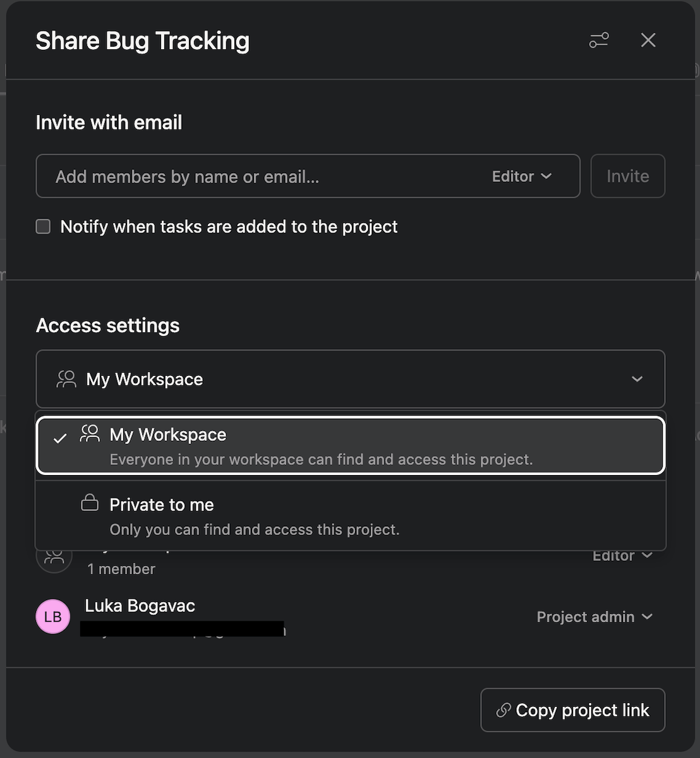
Task: Select the Private to me option
Action: click(351, 515)
